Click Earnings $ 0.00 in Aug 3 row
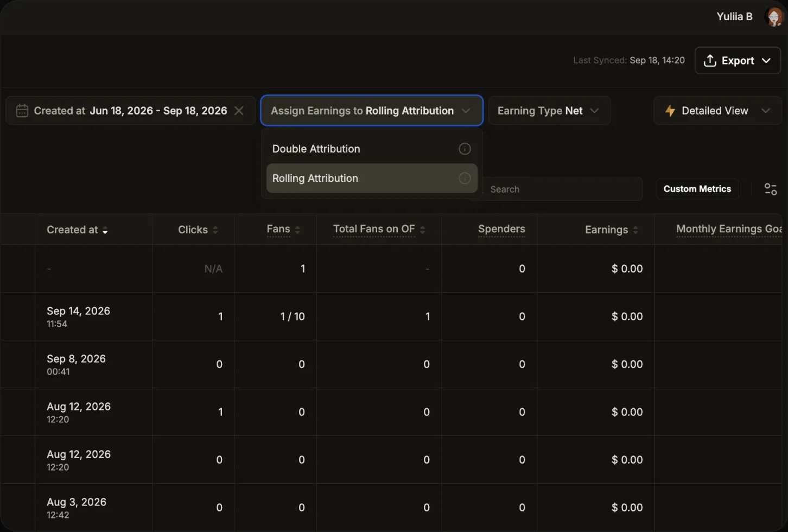This screenshot has height=532, width=788. (627, 508)
